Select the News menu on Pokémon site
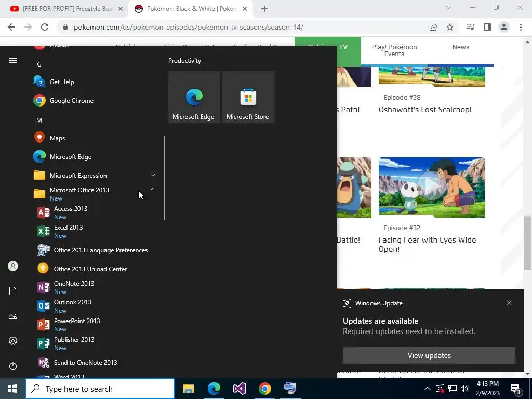This screenshot has height=399, width=532. click(460, 47)
